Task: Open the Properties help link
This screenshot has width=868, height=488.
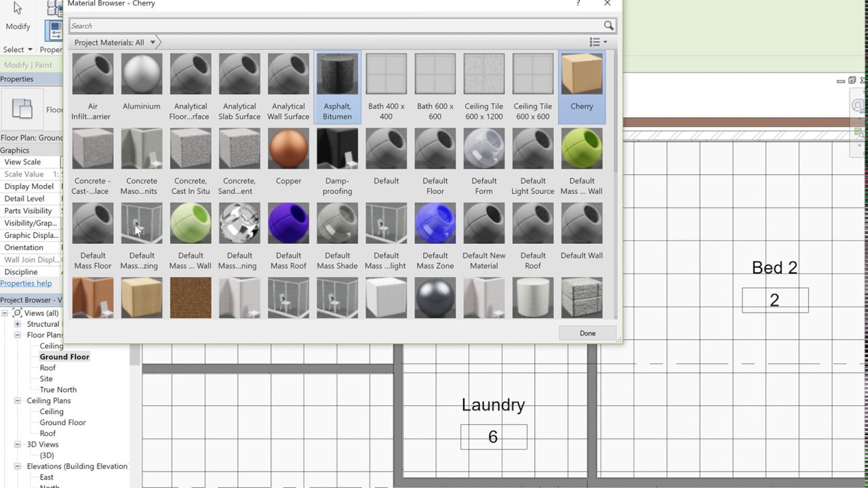Action: [x=26, y=283]
